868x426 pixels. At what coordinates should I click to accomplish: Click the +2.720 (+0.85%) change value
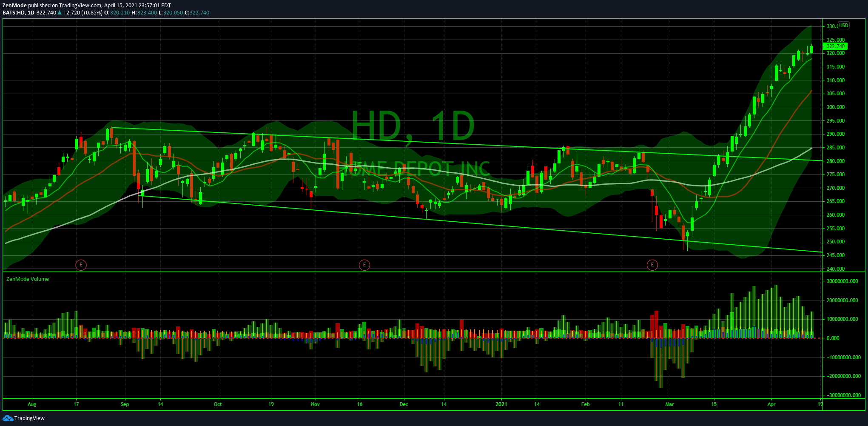coord(83,13)
